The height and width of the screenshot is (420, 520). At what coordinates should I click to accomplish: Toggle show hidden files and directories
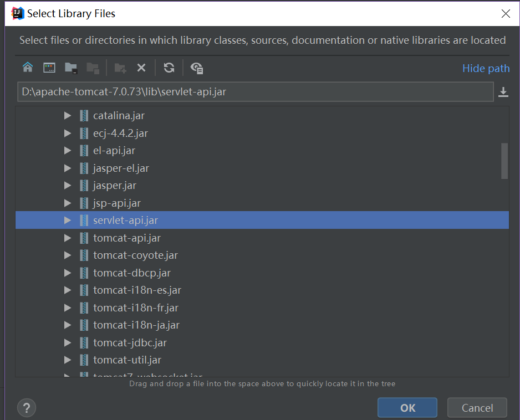(197, 68)
